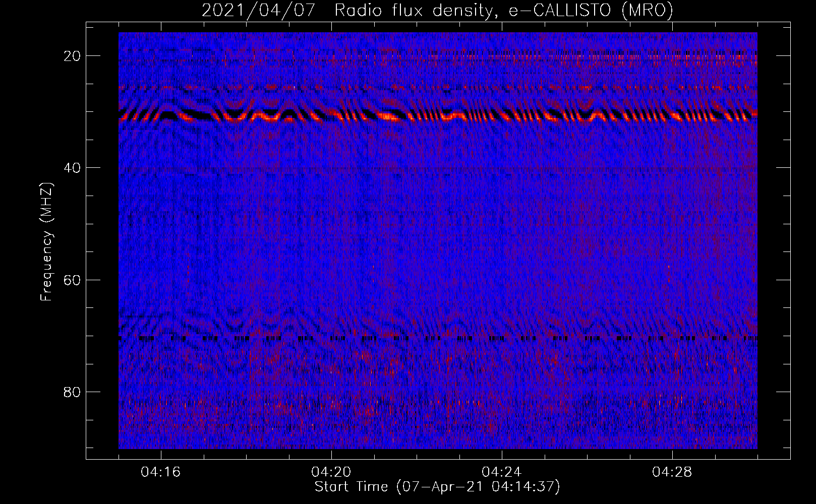The width and height of the screenshot is (816, 504).
Task: Click the "04:28" time tick label
Action: point(672,472)
